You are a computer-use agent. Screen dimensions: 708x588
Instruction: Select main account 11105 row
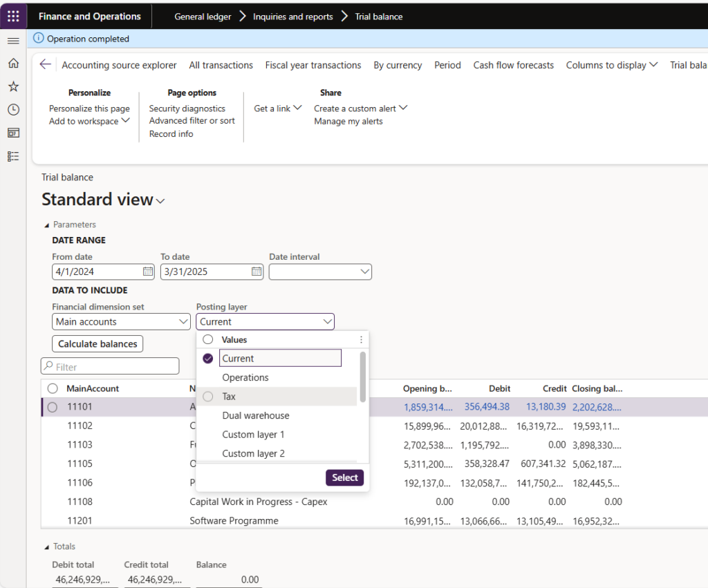(x=80, y=464)
